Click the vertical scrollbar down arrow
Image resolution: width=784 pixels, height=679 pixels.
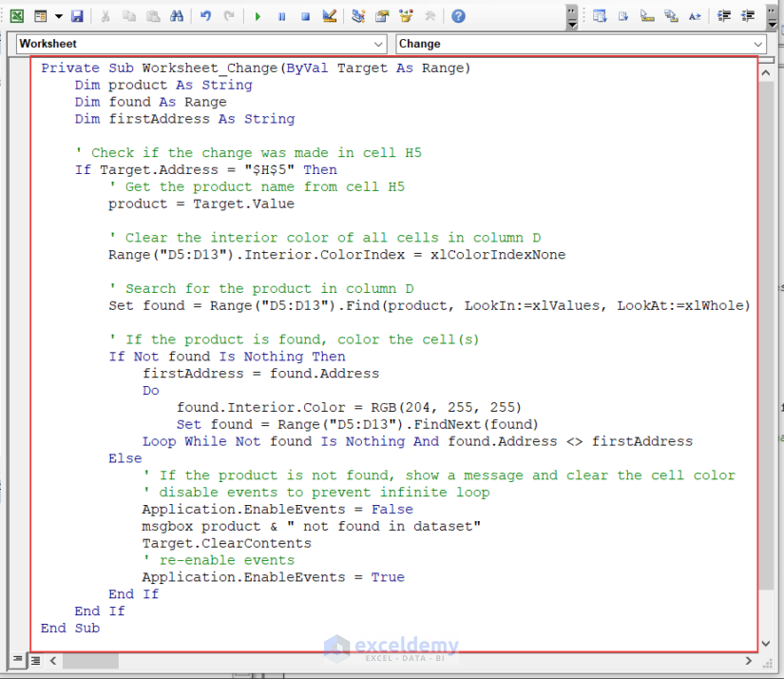tap(766, 644)
